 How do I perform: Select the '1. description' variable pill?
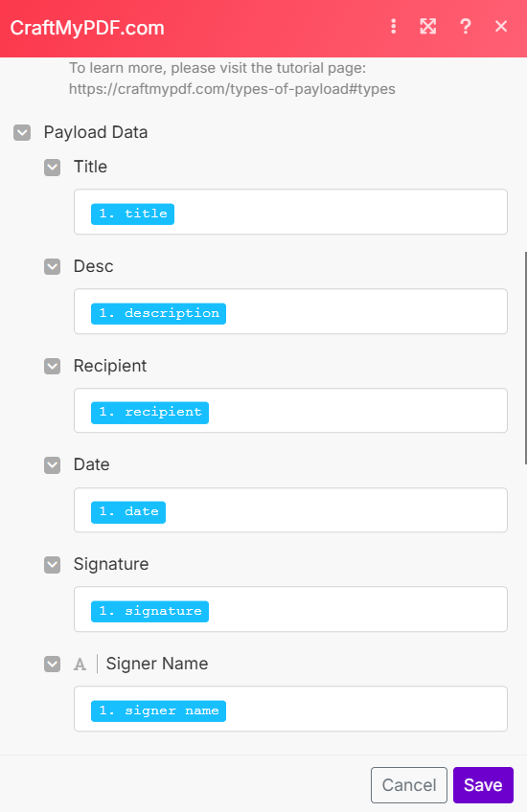point(158,313)
